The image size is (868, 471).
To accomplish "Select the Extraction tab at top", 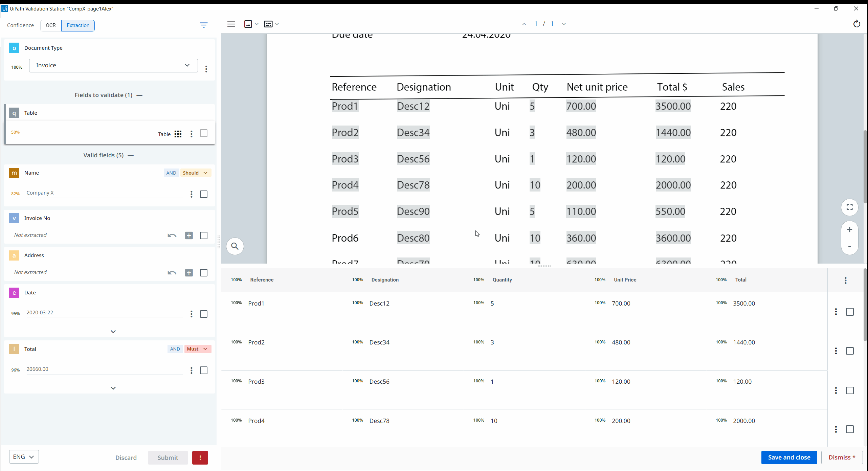I will (78, 25).
